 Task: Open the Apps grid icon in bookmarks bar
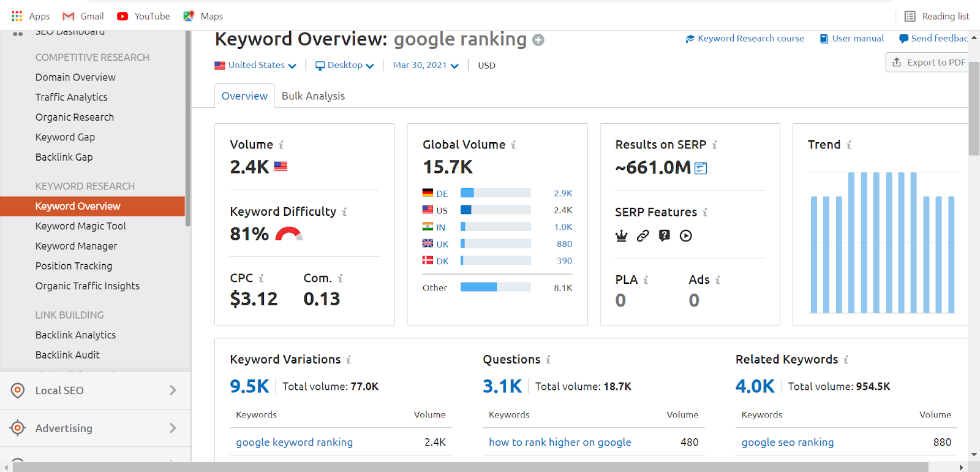(x=17, y=16)
